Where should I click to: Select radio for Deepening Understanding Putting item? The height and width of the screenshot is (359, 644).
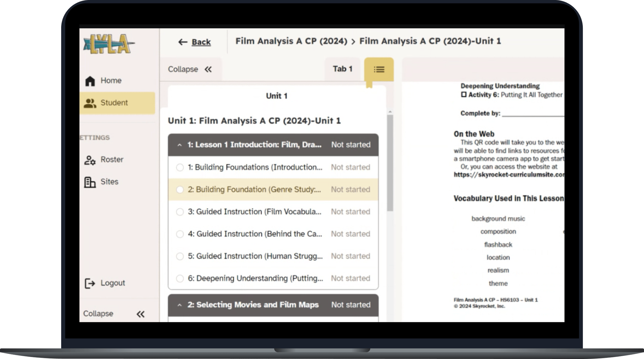(x=180, y=278)
